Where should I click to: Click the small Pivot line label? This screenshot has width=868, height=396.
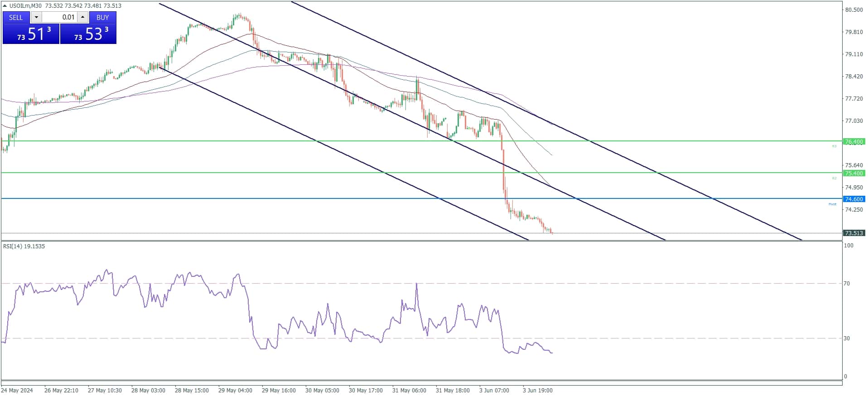[832, 204]
